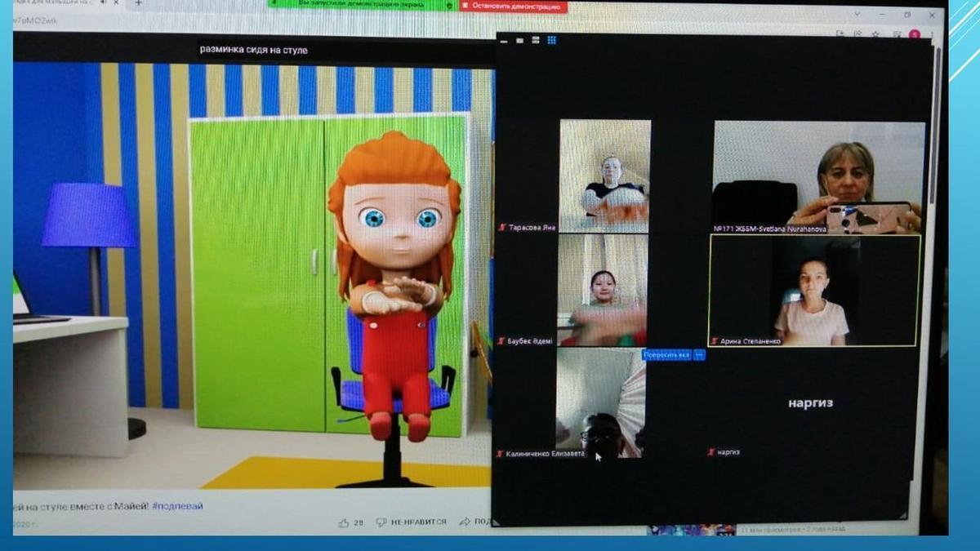
Task: Toggle muted mic icon for наргиз
Action: pos(711,452)
